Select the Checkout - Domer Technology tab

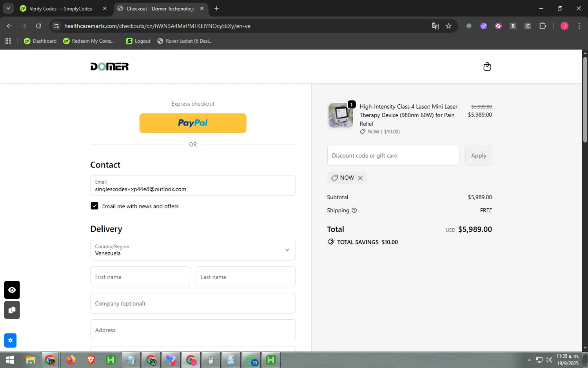160,9
